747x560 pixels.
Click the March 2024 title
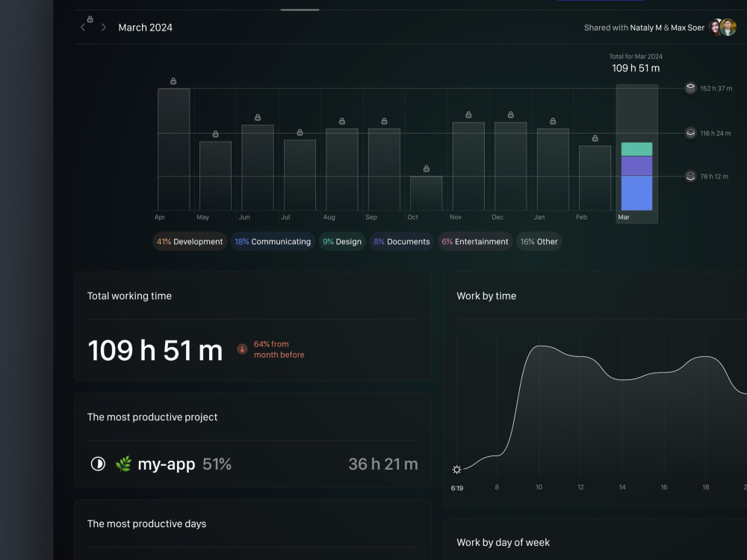146,28
